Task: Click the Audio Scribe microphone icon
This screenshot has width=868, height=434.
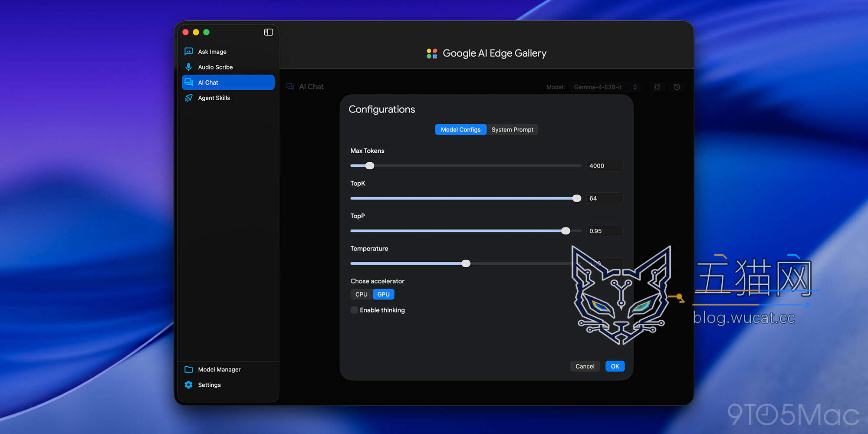Action: point(188,67)
